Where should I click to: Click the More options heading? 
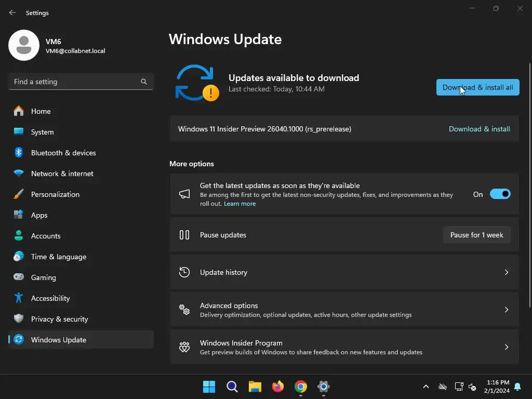(x=192, y=164)
